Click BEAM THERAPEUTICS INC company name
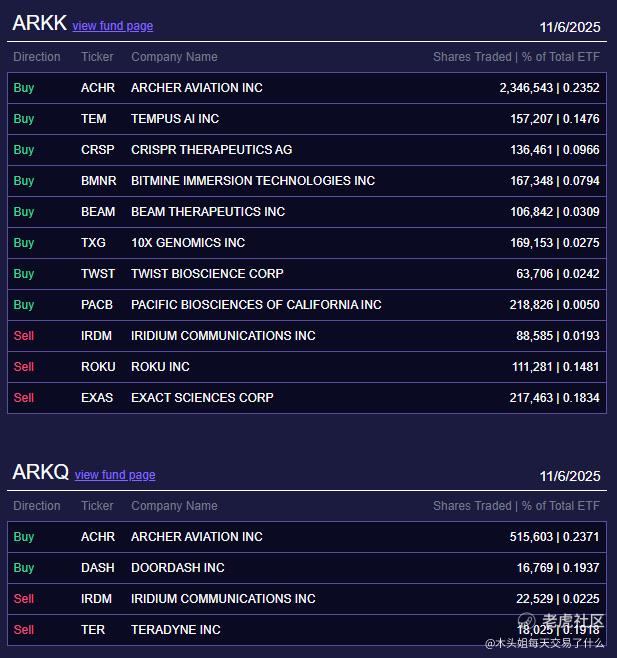 click(x=208, y=212)
